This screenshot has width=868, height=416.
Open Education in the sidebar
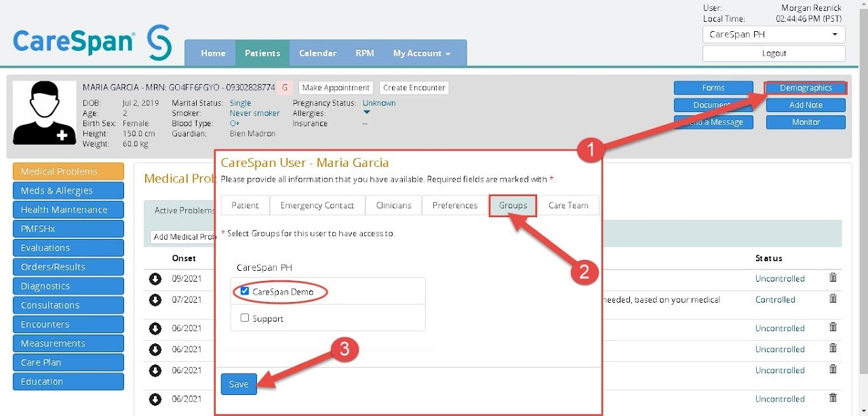coord(68,381)
